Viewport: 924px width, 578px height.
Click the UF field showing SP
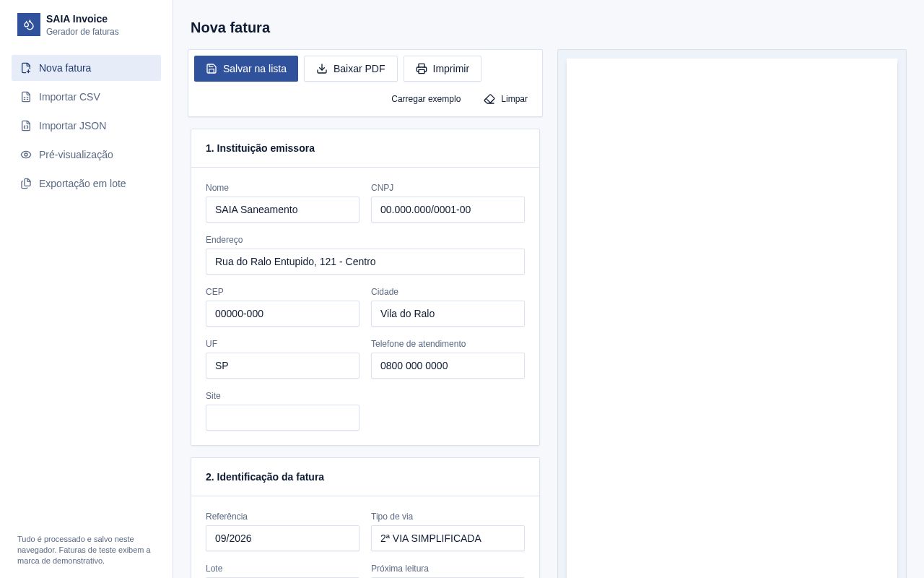(x=282, y=366)
